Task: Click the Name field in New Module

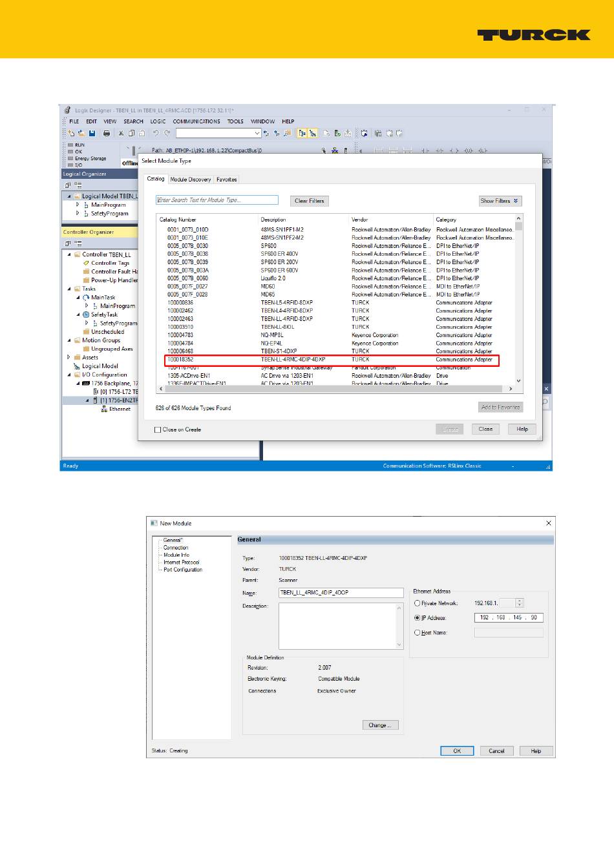Action: (341, 592)
